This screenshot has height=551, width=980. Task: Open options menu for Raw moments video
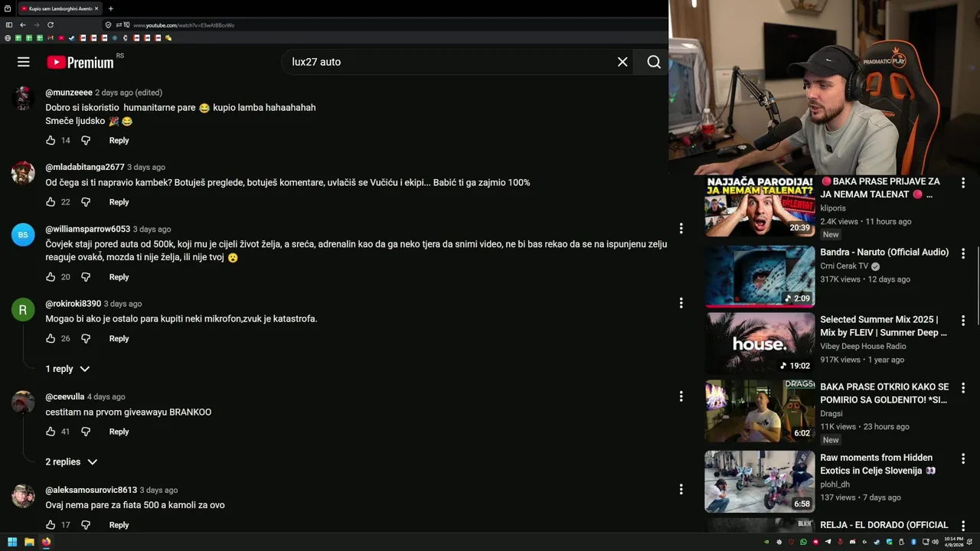click(963, 458)
